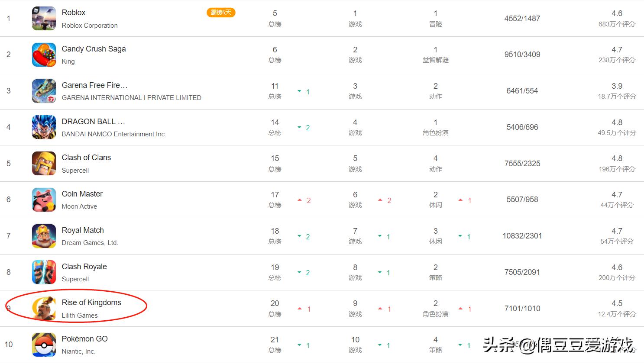Open the Clash Royale app icon
Screen dimensions: 644x364
44,272
